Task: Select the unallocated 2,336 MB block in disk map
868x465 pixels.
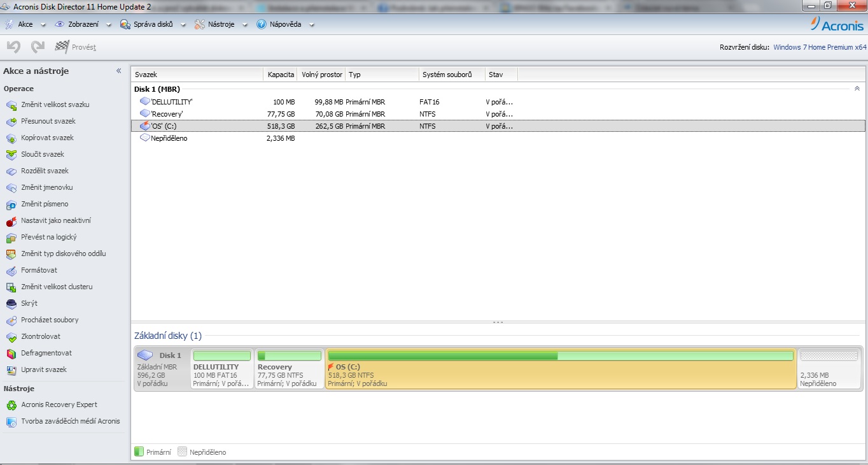Action: pos(829,368)
